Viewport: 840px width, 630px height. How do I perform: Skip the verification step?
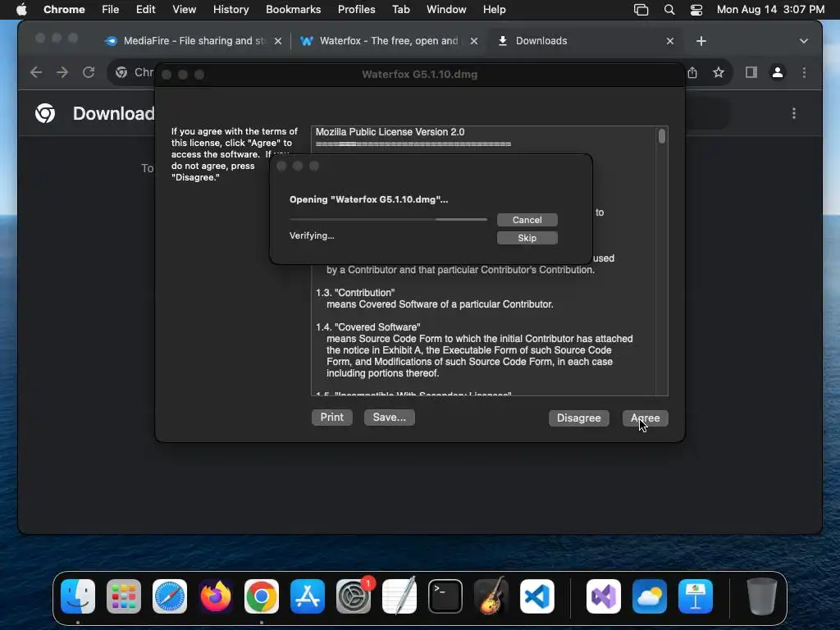pos(527,238)
